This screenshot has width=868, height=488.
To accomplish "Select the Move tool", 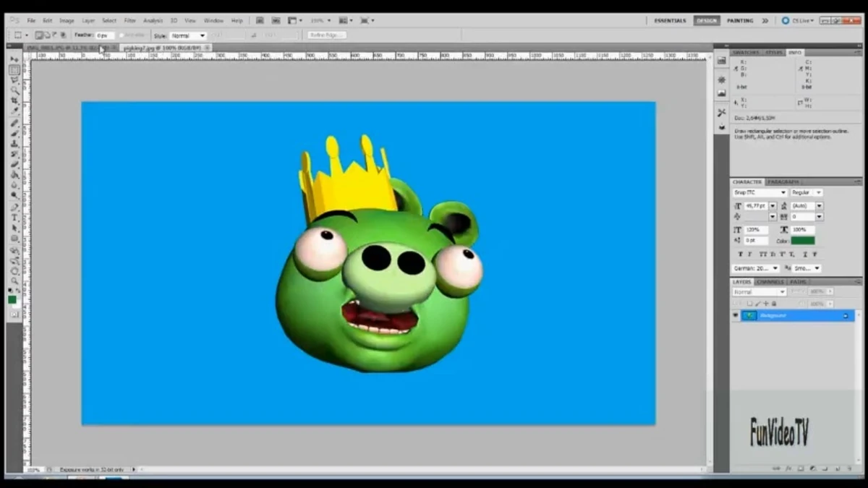I will pos(14,60).
